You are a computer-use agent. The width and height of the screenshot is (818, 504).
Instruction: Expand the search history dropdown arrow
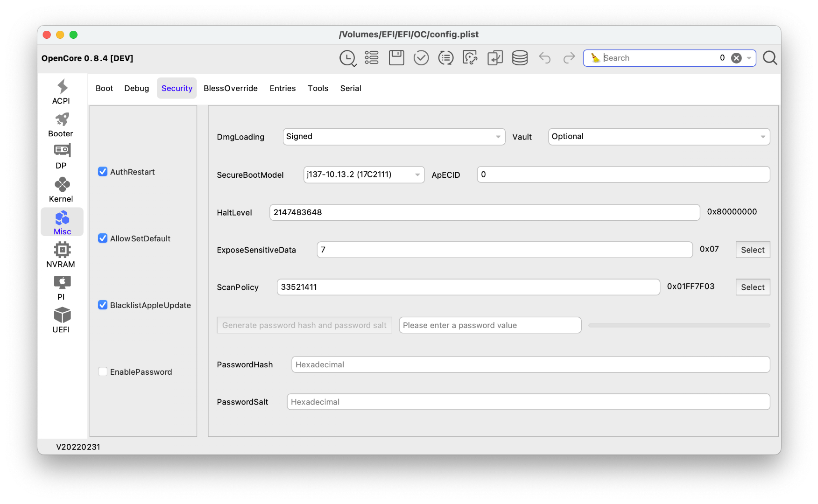coord(749,58)
